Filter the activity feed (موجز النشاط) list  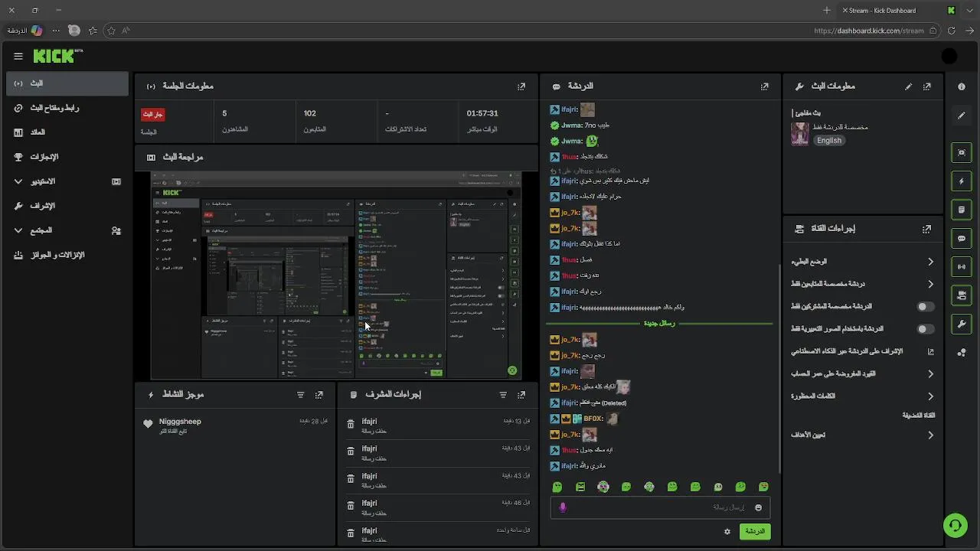point(300,395)
